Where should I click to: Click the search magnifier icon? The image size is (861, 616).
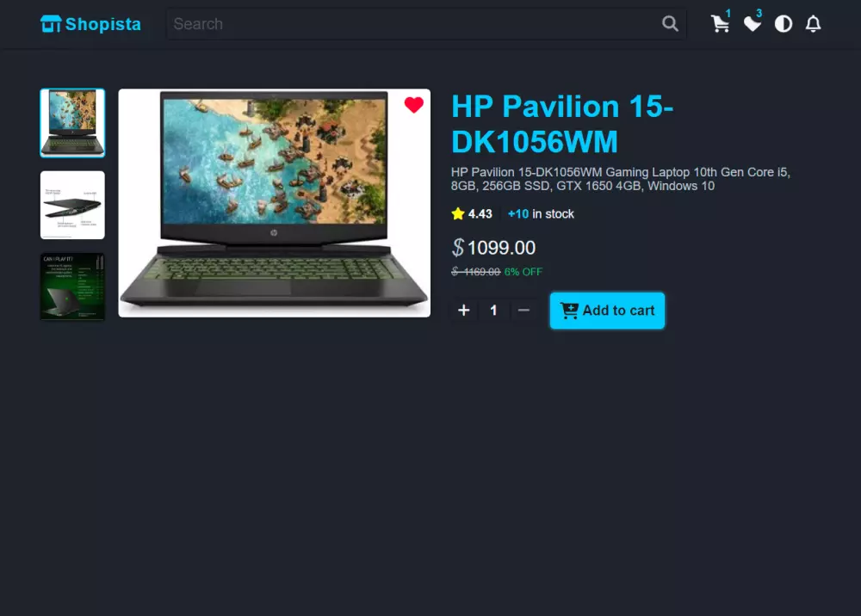coord(670,23)
